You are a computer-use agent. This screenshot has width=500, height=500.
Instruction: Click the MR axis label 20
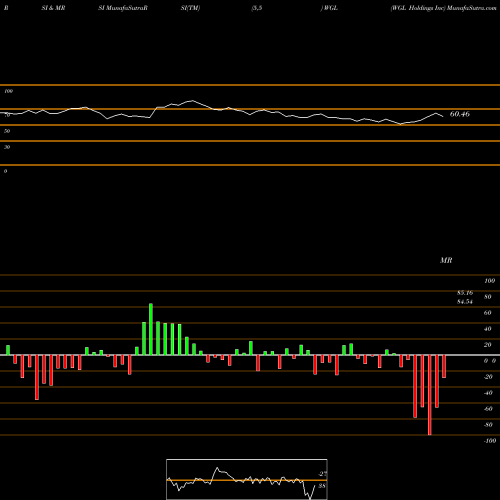pyautogui.click(x=488, y=345)
